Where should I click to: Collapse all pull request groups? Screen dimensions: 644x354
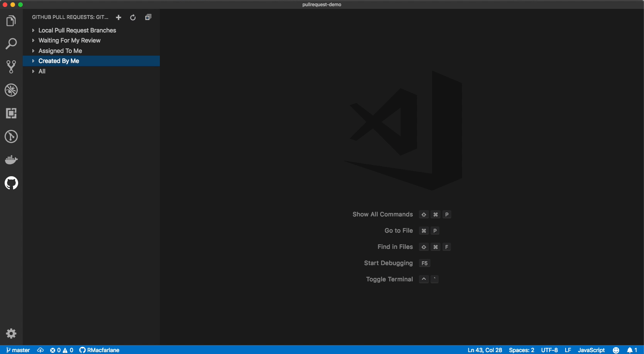click(148, 17)
